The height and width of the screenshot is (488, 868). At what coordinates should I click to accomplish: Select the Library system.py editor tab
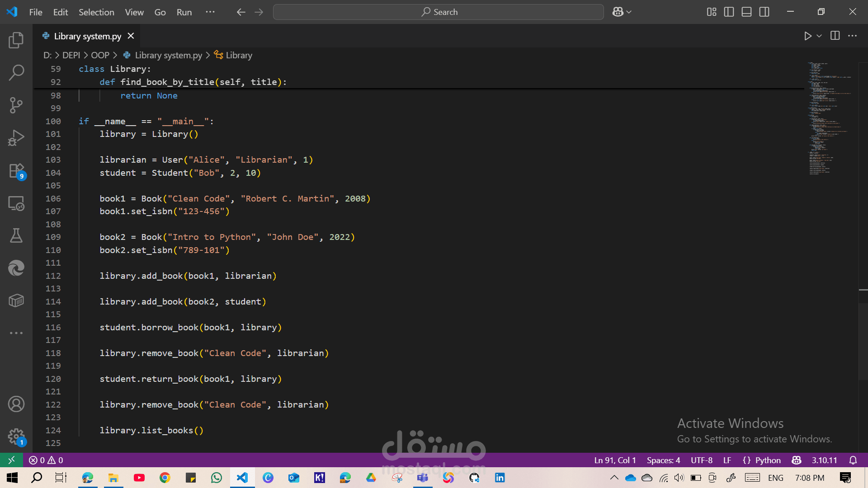(x=87, y=36)
